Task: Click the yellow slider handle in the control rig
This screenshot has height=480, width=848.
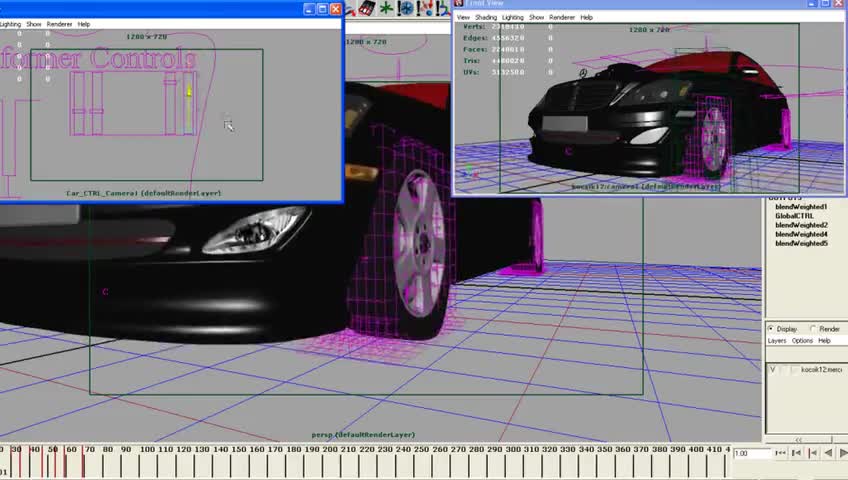Action: pyautogui.click(x=189, y=92)
